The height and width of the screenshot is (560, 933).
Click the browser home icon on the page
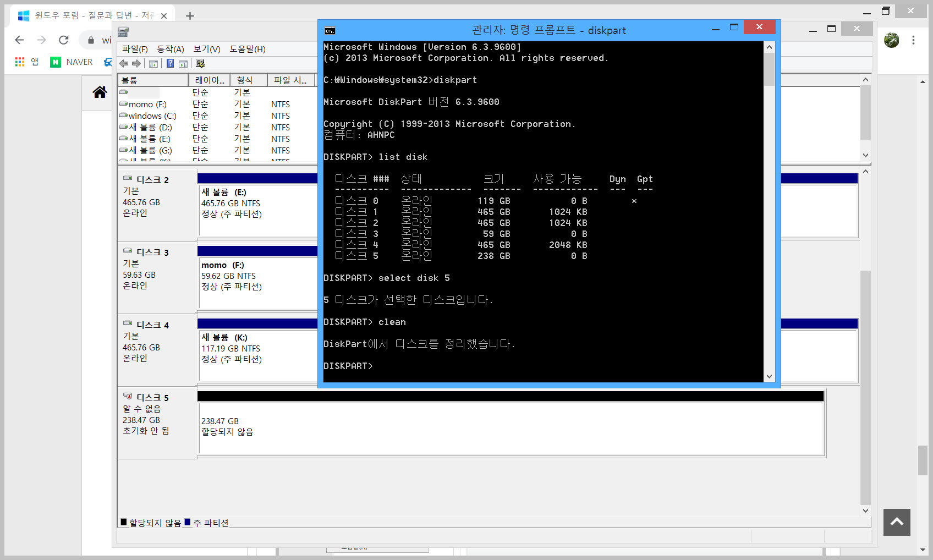pyautogui.click(x=100, y=92)
